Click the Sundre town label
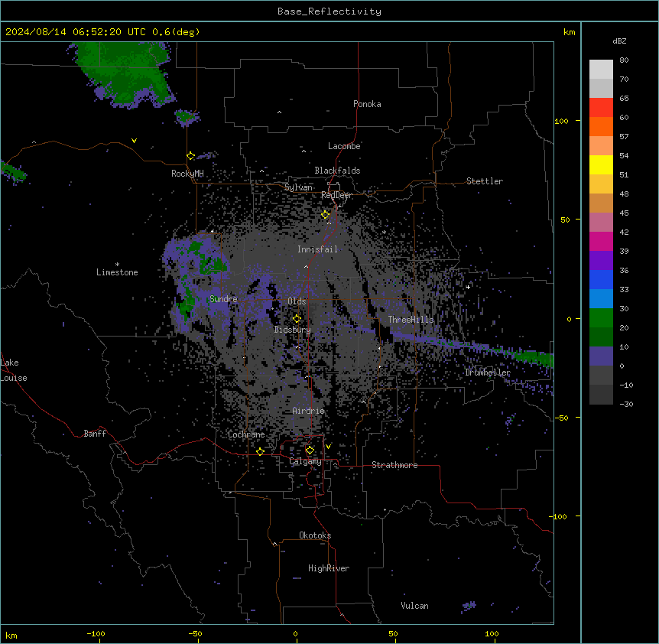 pos(223,299)
